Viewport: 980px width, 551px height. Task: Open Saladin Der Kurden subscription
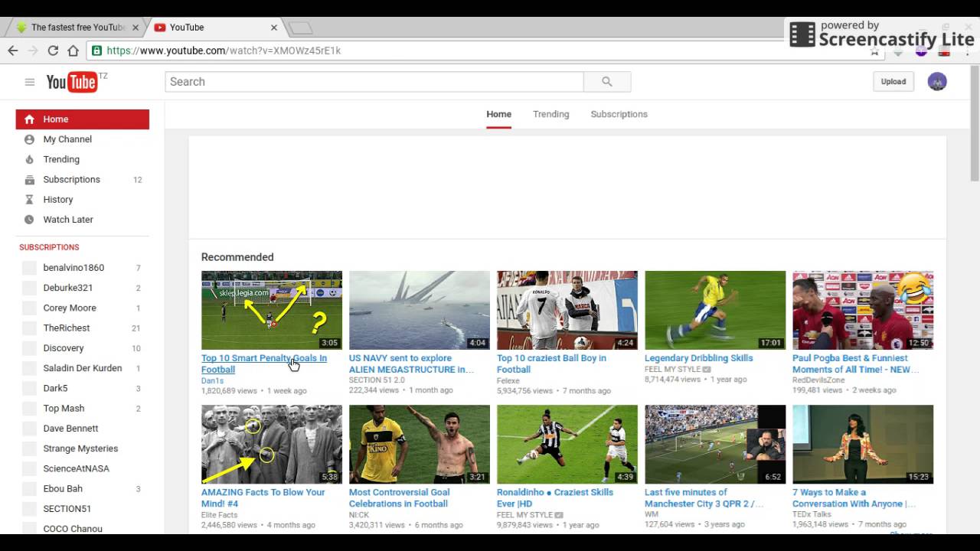point(83,368)
